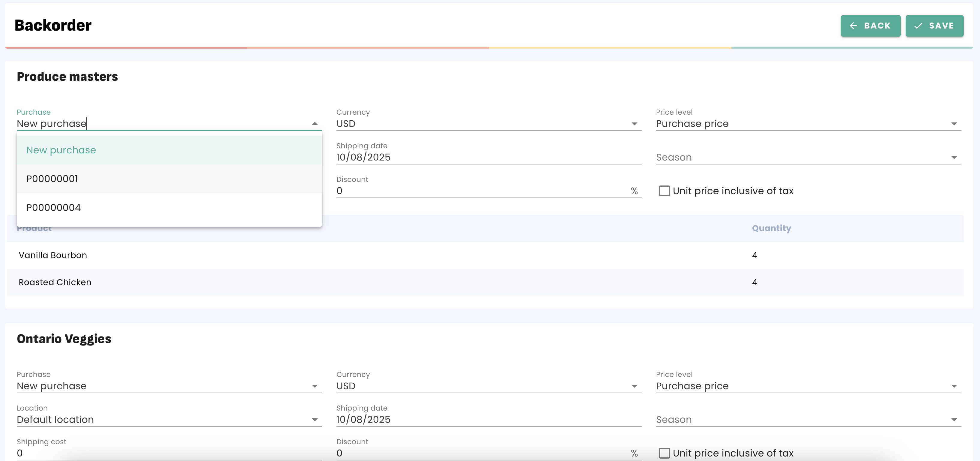This screenshot has width=980, height=461.
Task: Expand Produce masters Price level dropdown
Action: coord(954,124)
